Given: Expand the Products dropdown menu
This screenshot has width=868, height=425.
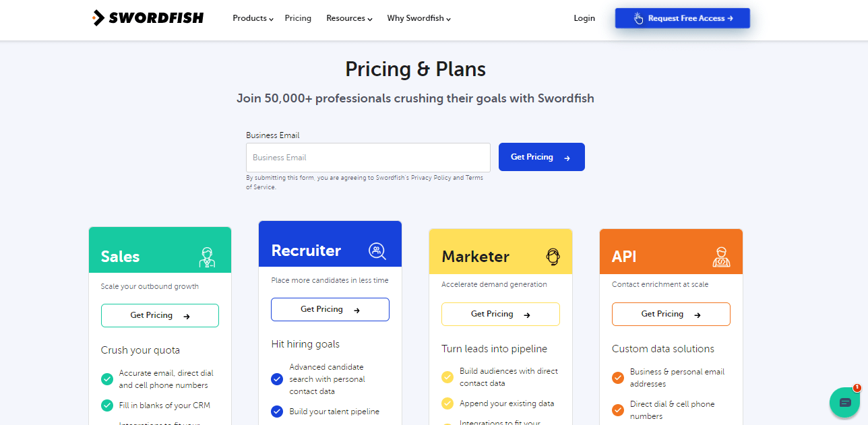Looking at the screenshot, I should 252,18.
